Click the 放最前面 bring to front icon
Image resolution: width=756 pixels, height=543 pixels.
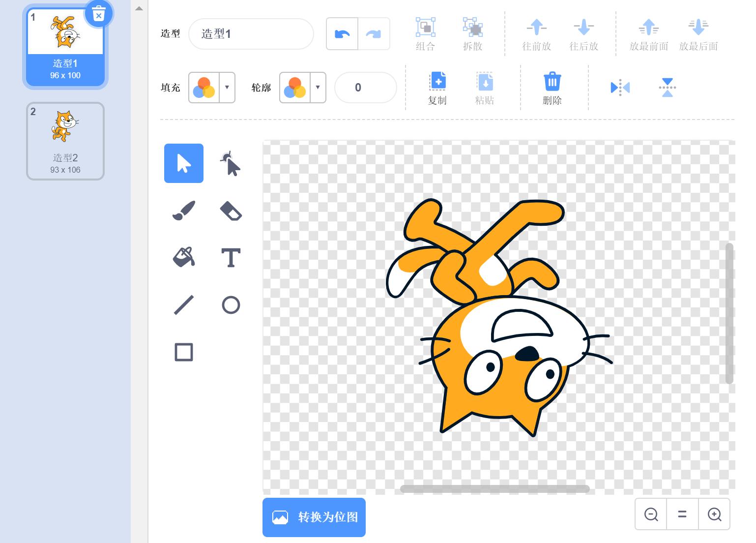(649, 28)
